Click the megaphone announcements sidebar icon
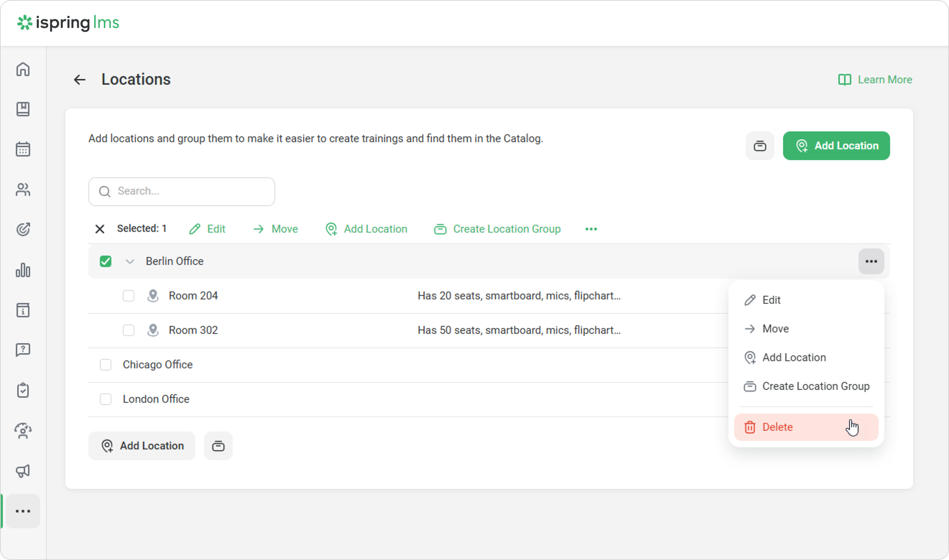 (x=23, y=471)
